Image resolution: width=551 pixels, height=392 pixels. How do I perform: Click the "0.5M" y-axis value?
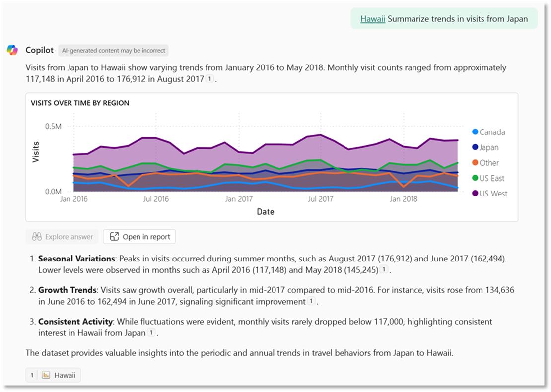(x=53, y=126)
